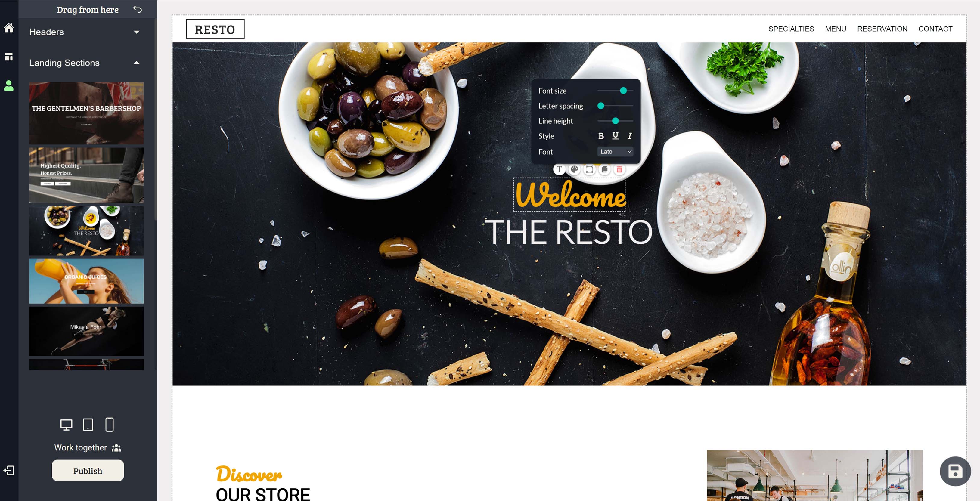Click the floppy disk save button
Screen dimensions: 980x501
(x=955, y=471)
